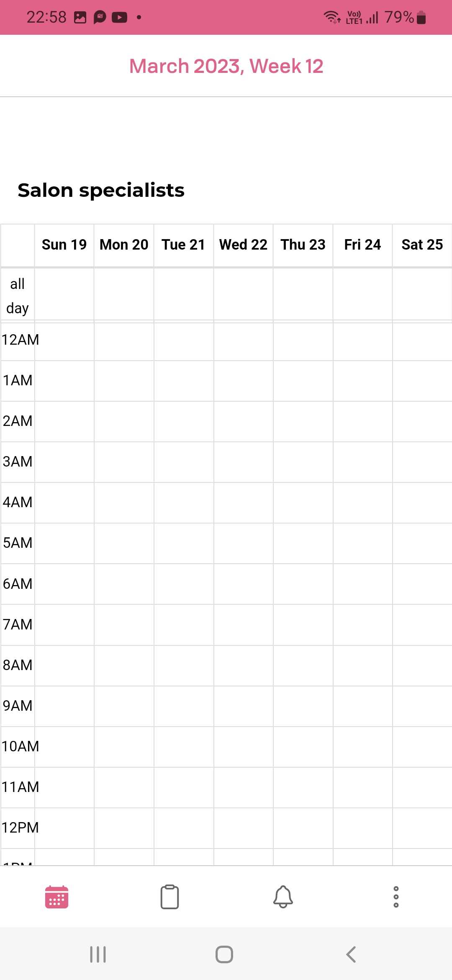Select the Sun 19 column header
The image size is (452, 980).
click(x=64, y=245)
